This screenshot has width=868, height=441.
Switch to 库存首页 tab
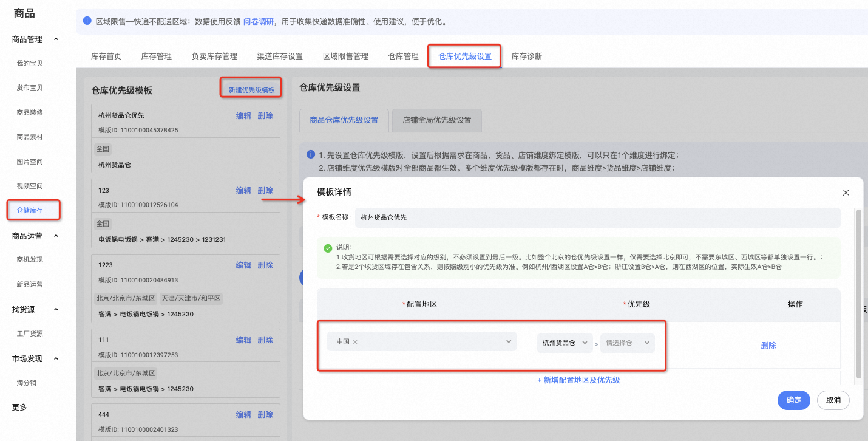pos(106,56)
